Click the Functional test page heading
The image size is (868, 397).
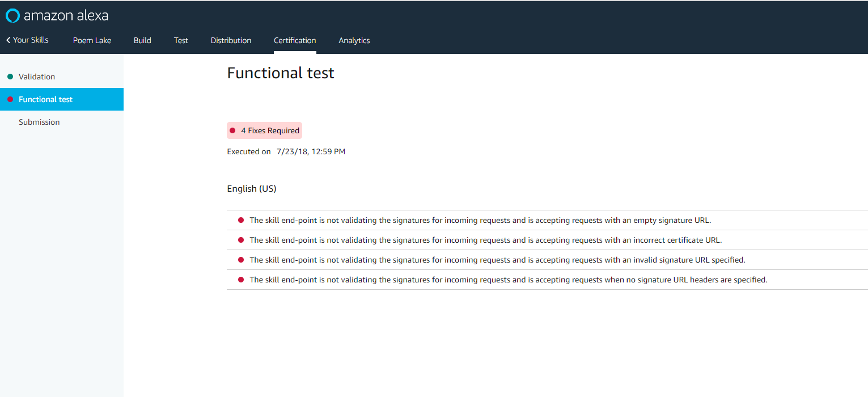[x=281, y=73]
